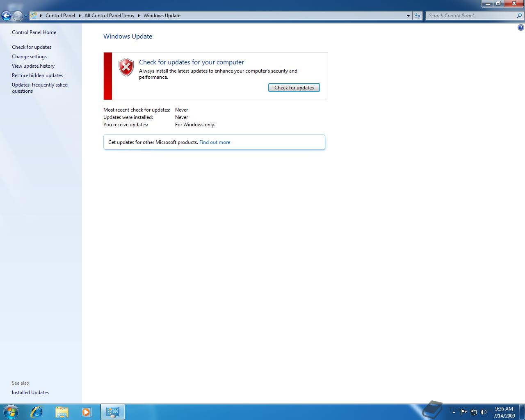Go to All Control Panel Items breadcrumb

point(109,16)
